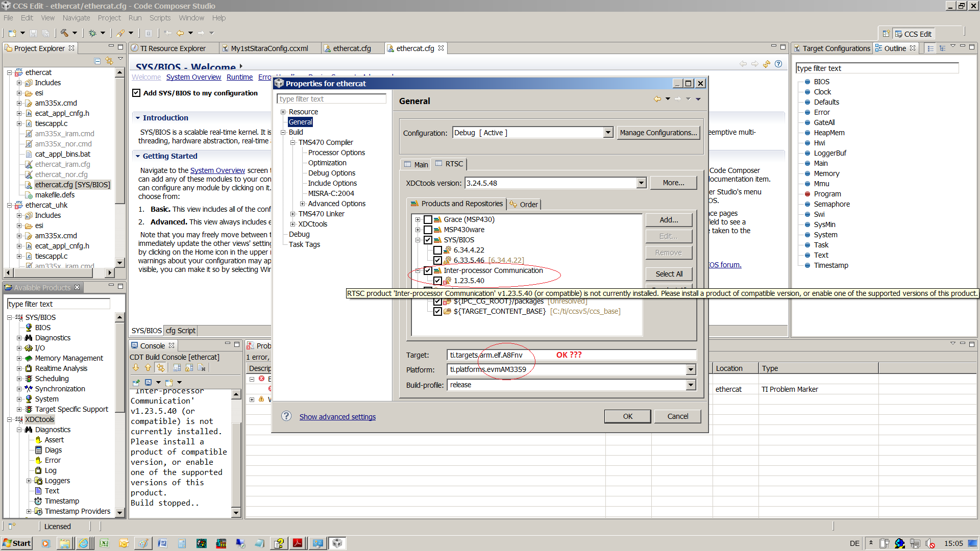This screenshot has height=551, width=980.
Task: Uncheck SYS/BIOS version 6.33.5.46 checkbox
Action: point(437,260)
